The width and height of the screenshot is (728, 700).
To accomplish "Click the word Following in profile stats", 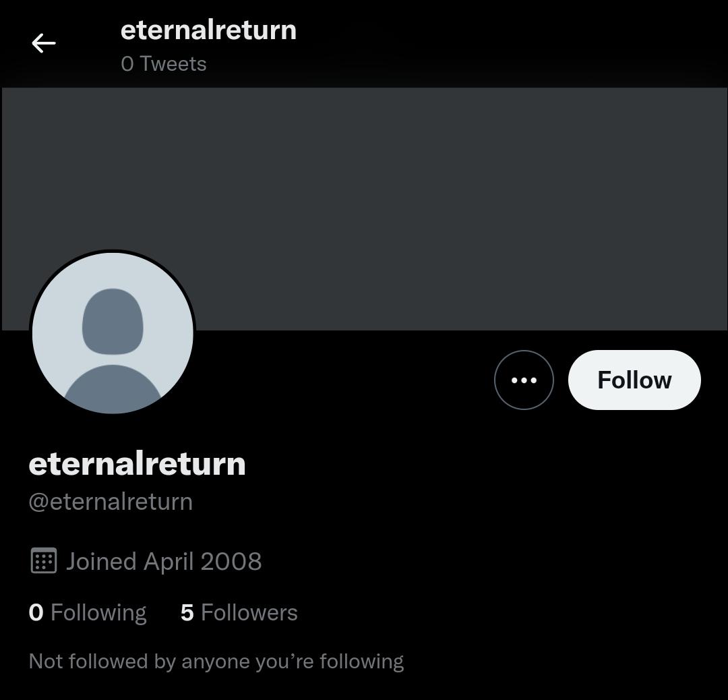I will point(98,613).
